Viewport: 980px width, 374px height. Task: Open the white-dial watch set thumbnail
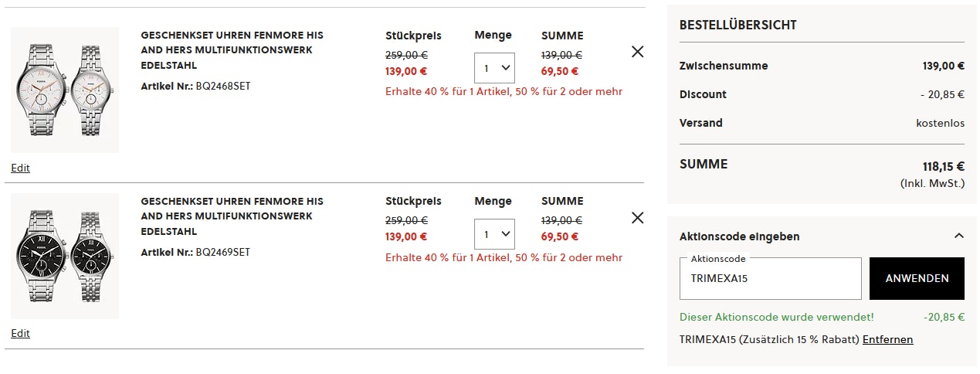[65, 90]
